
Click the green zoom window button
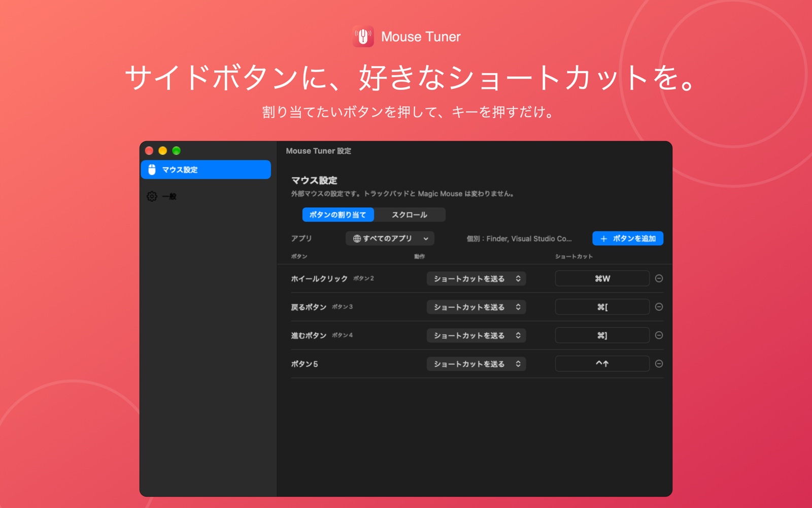pos(176,150)
